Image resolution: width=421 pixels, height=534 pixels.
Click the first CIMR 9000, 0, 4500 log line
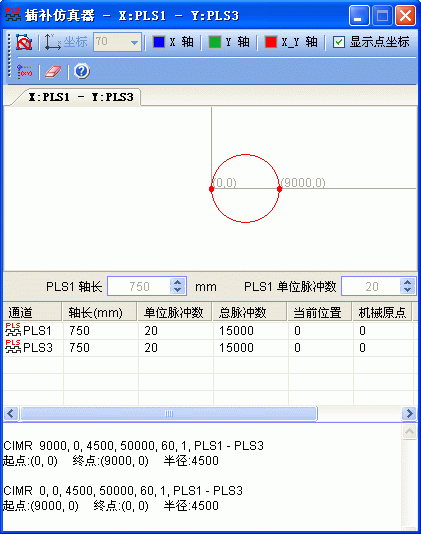click(134, 445)
